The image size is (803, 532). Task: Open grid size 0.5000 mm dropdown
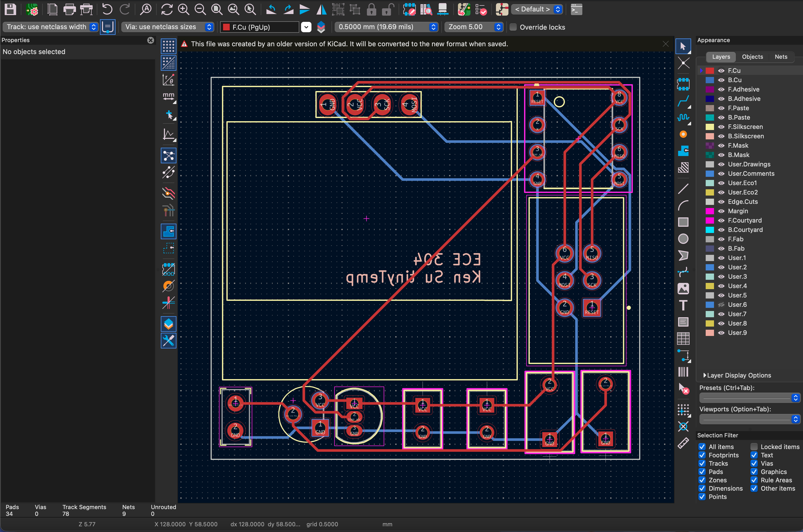tap(386, 27)
